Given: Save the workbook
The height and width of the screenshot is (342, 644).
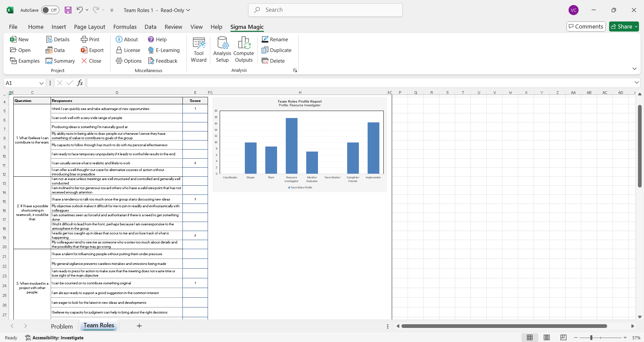Looking at the screenshot, I should click(x=68, y=10).
